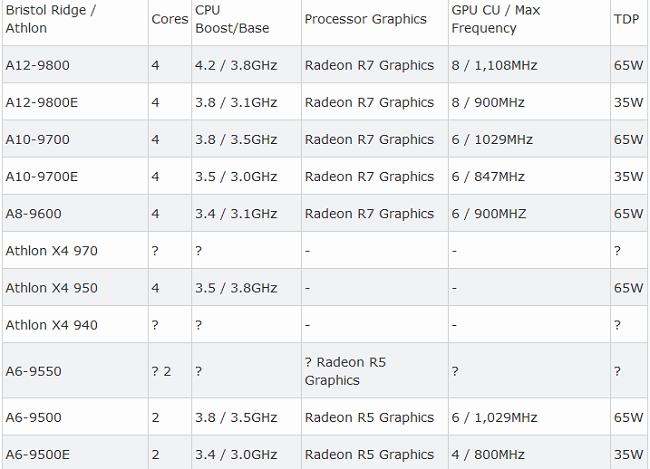Click the TDP column header

click(x=626, y=19)
